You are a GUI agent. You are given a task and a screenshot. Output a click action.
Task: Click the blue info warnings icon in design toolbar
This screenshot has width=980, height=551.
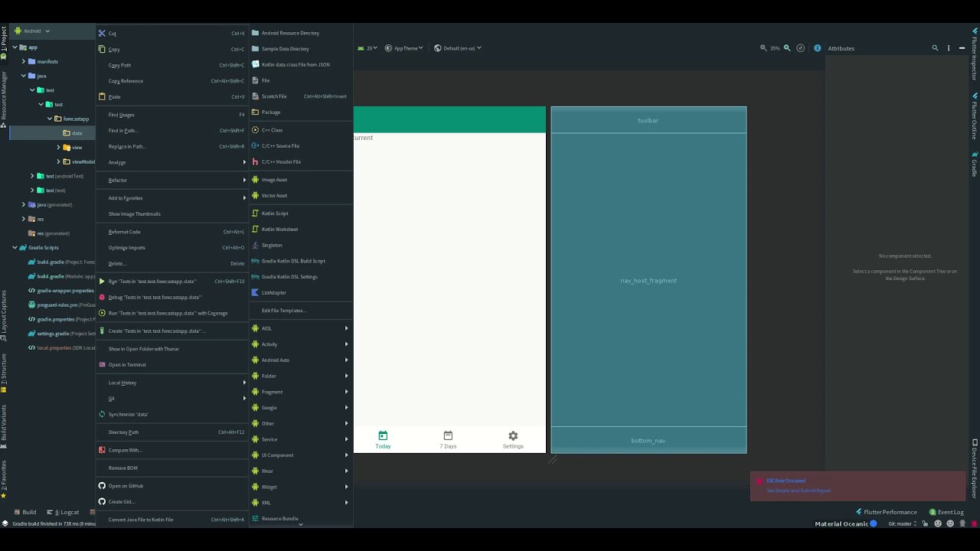[x=817, y=48]
